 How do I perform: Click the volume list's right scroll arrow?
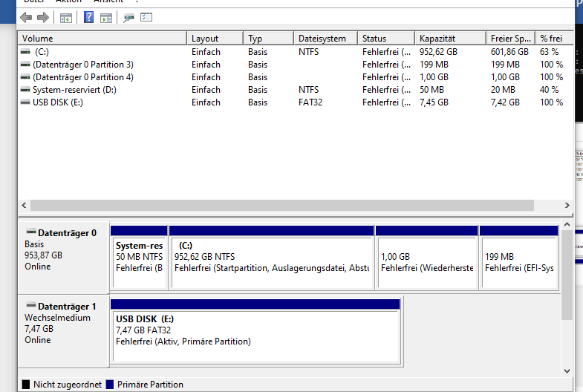567,205
